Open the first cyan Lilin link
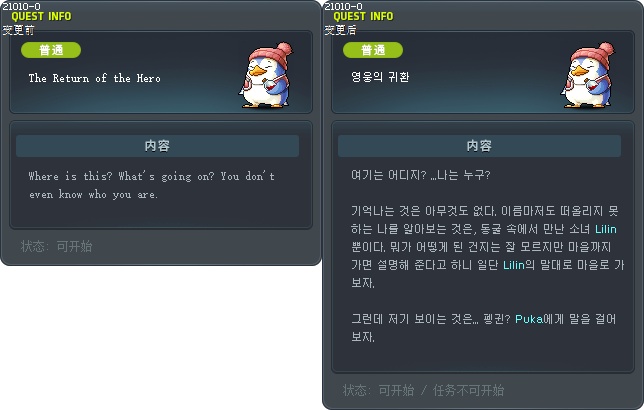This screenshot has height=410, width=644. click(x=606, y=229)
